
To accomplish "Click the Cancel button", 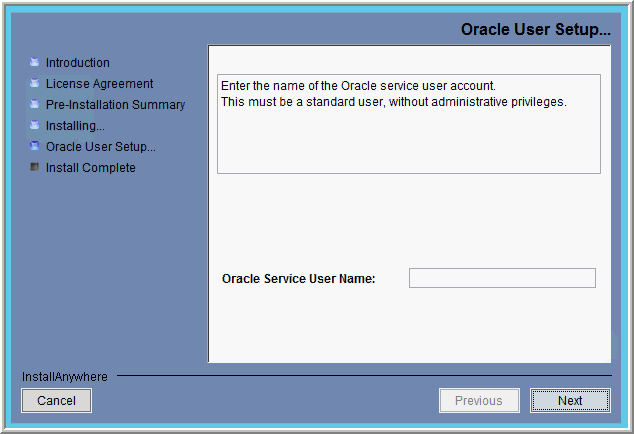I will [x=56, y=400].
